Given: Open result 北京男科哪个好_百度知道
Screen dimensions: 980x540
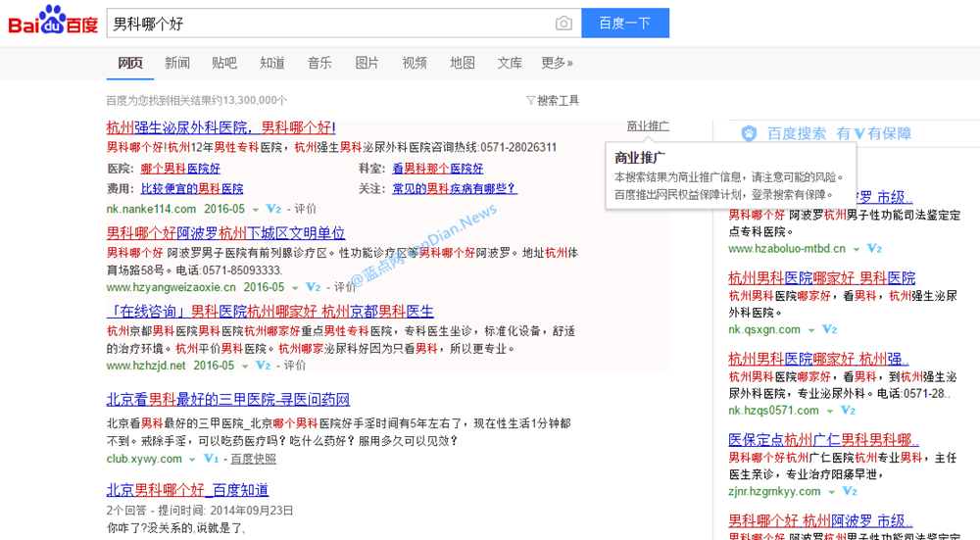Looking at the screenshot, I should click(187, 490).
